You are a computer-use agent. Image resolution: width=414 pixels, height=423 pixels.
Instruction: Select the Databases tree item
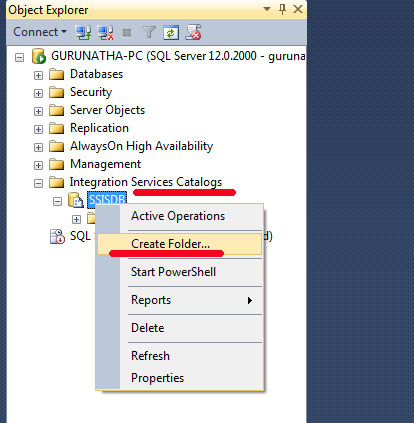pos(96,74)
